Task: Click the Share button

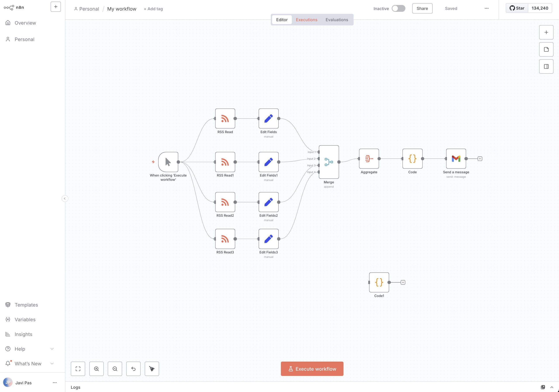Action: tap(422, 9)
